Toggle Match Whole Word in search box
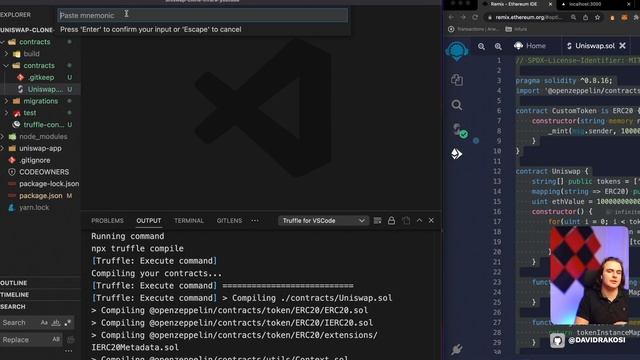640x360 pixels. pyautogui.click(x=56, y=323)
